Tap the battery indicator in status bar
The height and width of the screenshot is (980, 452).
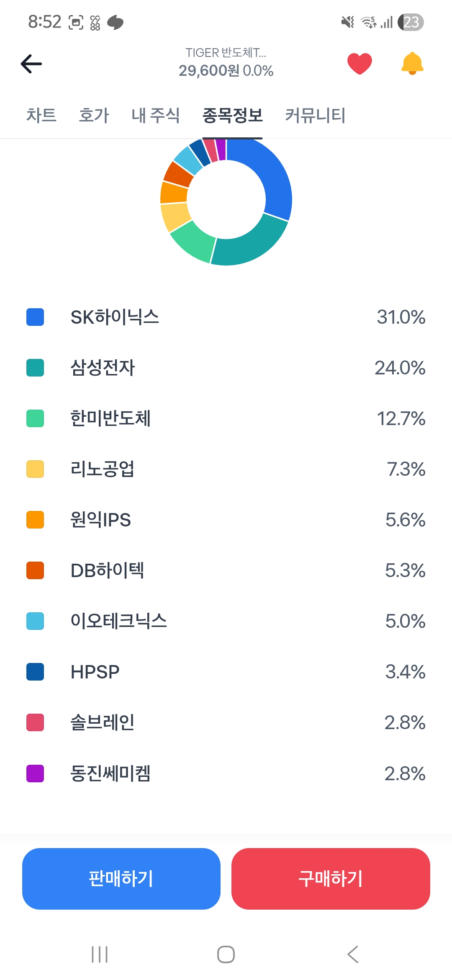(x=411, y=22)
